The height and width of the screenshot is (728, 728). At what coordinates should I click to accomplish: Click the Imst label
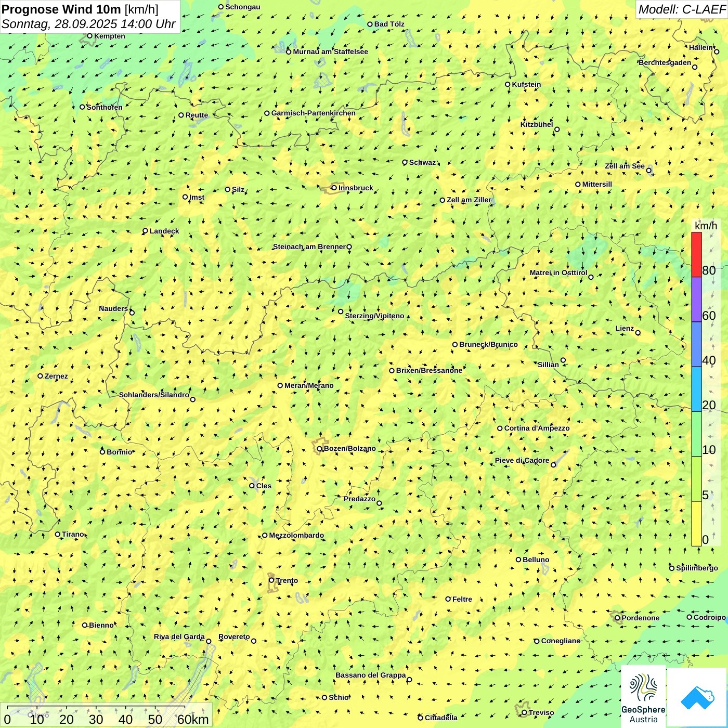(x=197, y=197)
